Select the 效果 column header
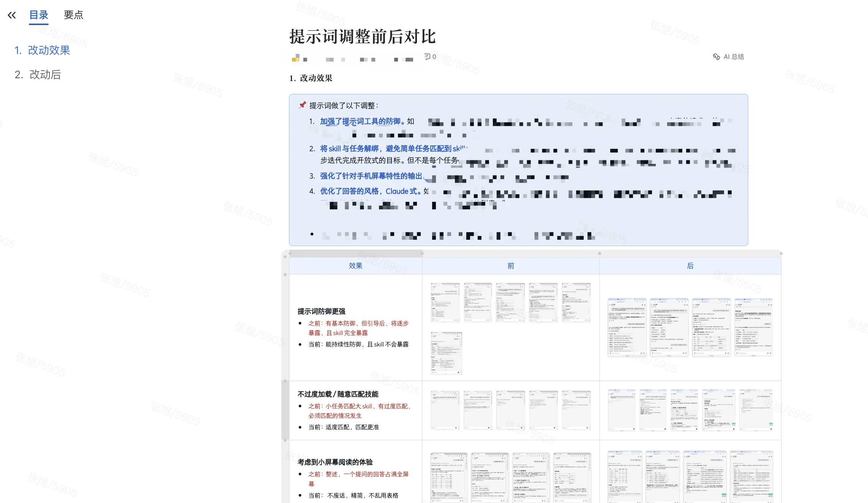This screenshot has width=868, height=503. (355, 266)
